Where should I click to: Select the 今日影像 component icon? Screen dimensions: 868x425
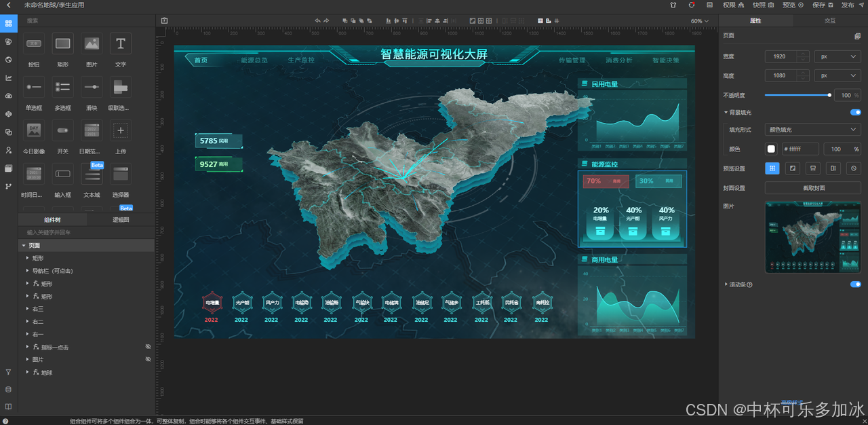[34, 130]
